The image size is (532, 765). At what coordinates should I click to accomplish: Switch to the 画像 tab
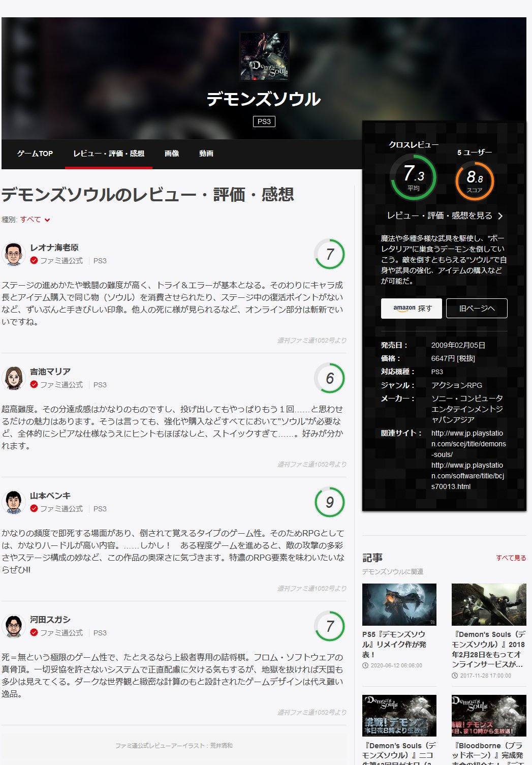(172, 154)
